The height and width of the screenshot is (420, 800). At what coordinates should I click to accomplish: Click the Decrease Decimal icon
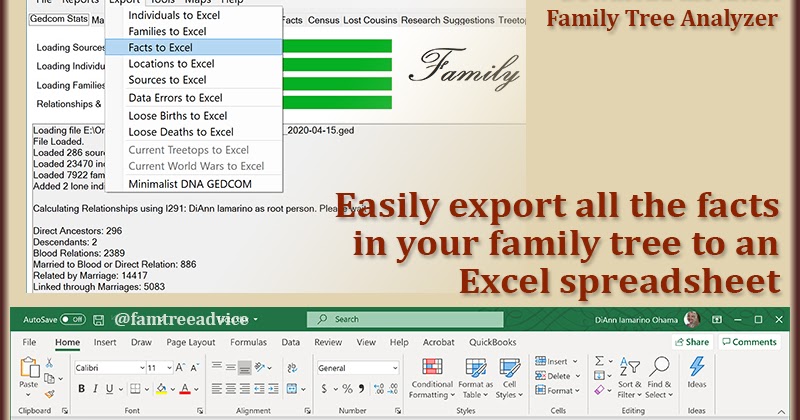click(393, 389)
